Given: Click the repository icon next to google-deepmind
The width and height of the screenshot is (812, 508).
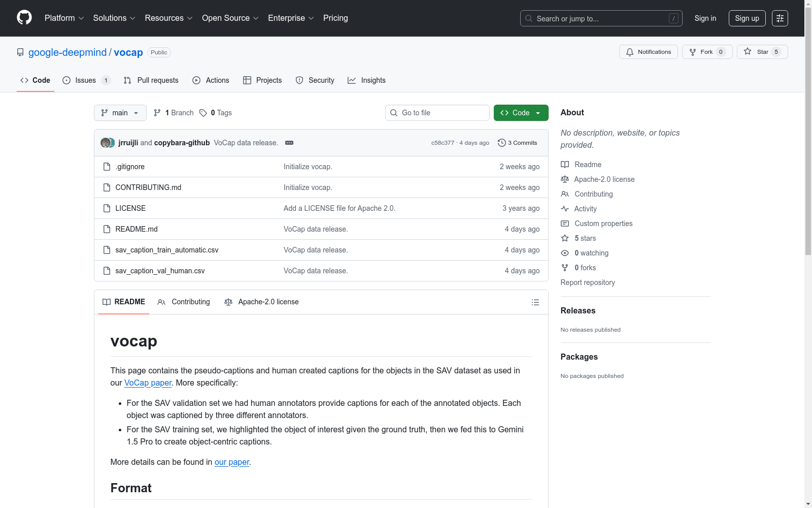Looking at the screenshot, I should point(20,52).
